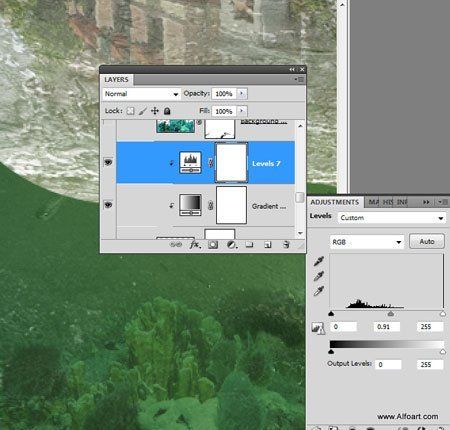Click the Auto levels button
The image size is (450, 430).
point(427,241)
